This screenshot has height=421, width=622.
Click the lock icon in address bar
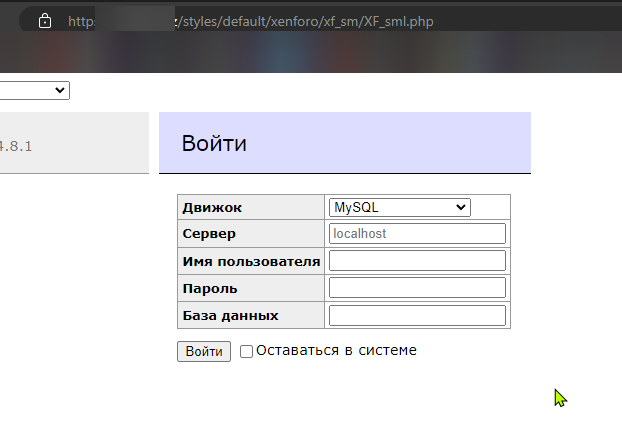point(44,21)
